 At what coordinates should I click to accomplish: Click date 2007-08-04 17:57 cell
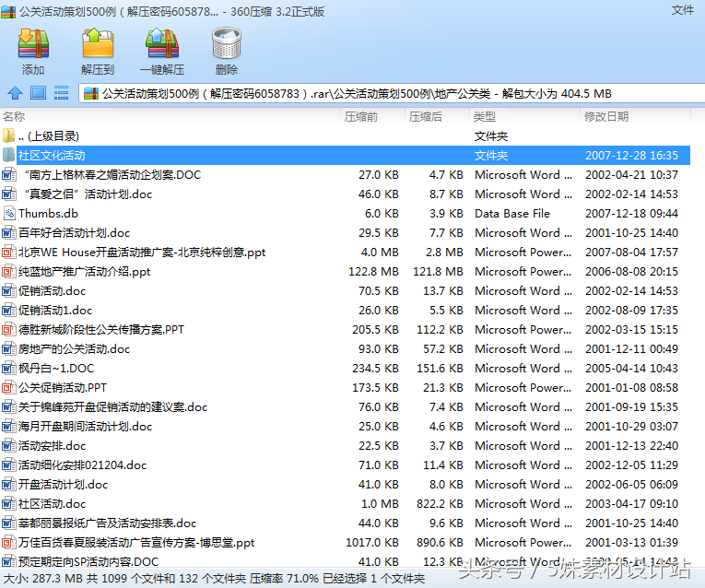pos(631,253)
